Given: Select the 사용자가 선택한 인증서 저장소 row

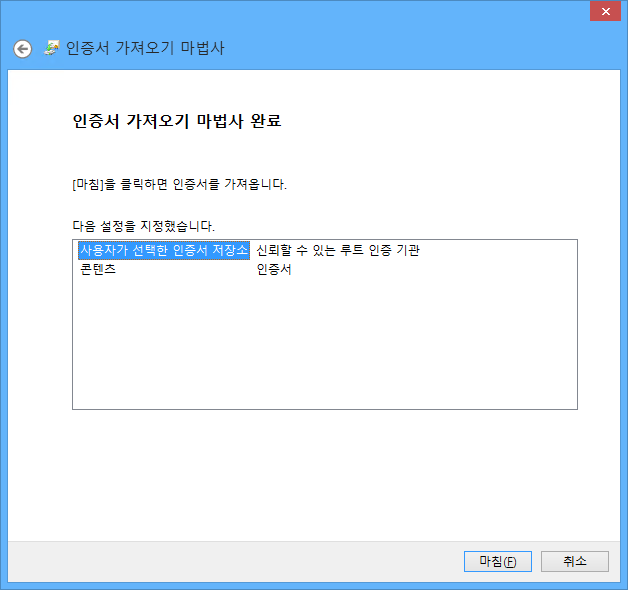Looking at the screenshot, I should (x=163, y=250).
